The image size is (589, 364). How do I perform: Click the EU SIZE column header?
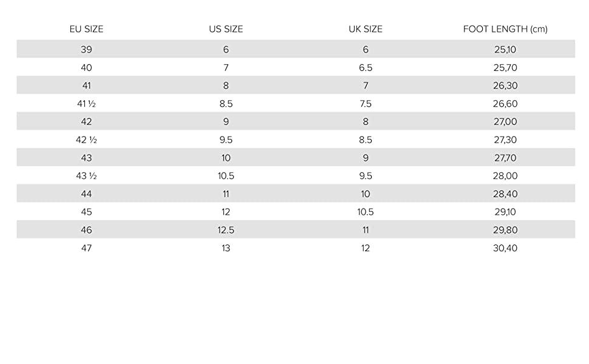coord(86,29)
